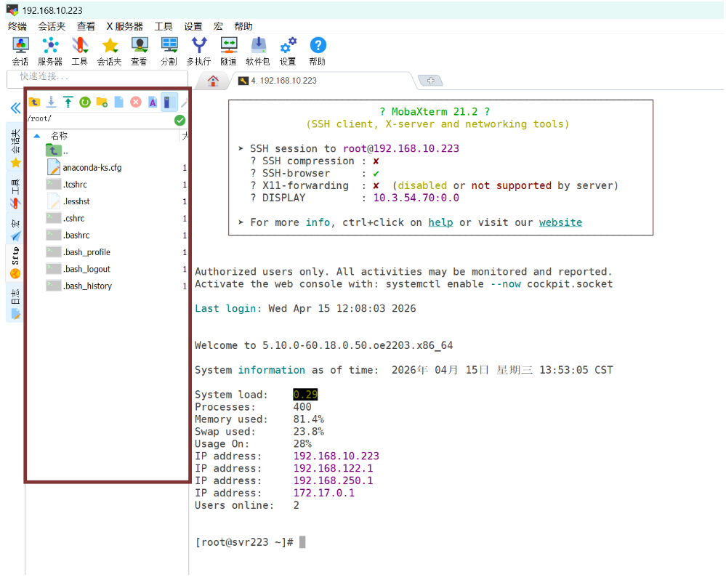Click the 查看 (View) toolbar icon

140,51
